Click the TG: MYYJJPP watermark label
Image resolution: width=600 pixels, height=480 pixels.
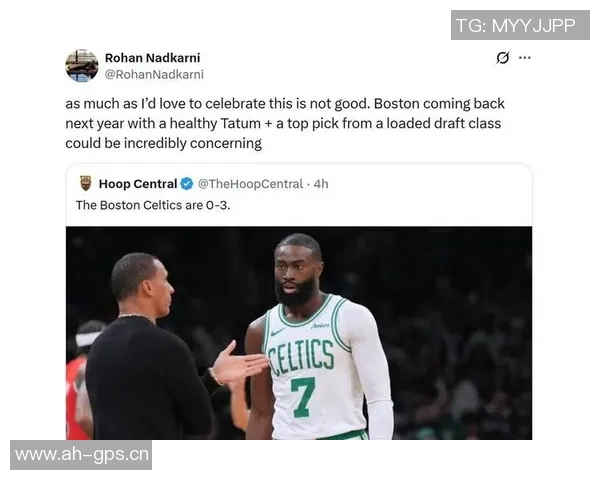520,25
